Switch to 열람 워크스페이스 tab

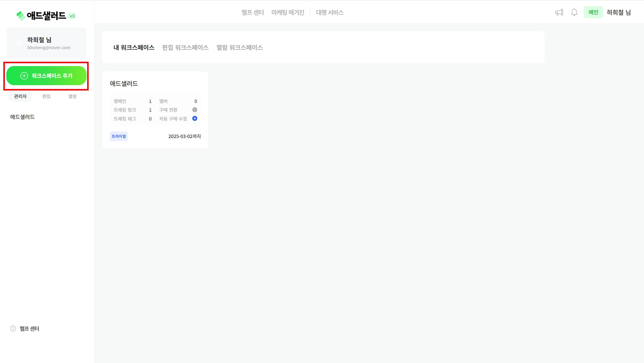click(x=240, y=48)
